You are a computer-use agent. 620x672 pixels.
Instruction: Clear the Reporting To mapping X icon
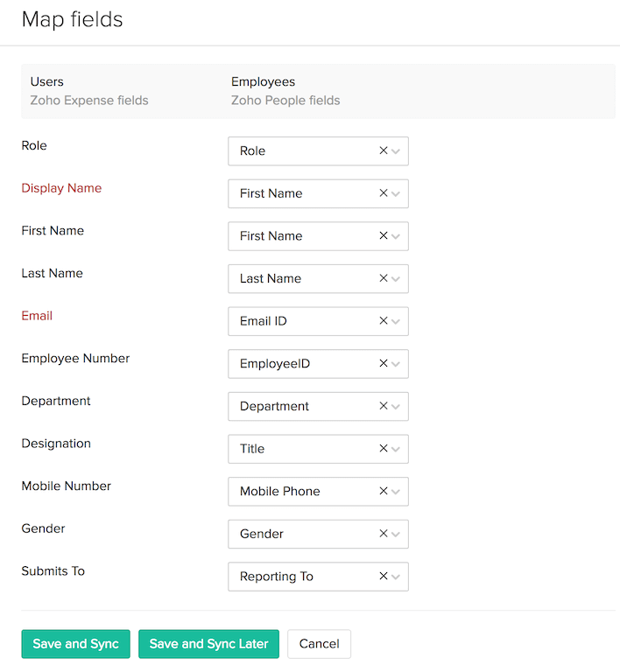point(384,577)
